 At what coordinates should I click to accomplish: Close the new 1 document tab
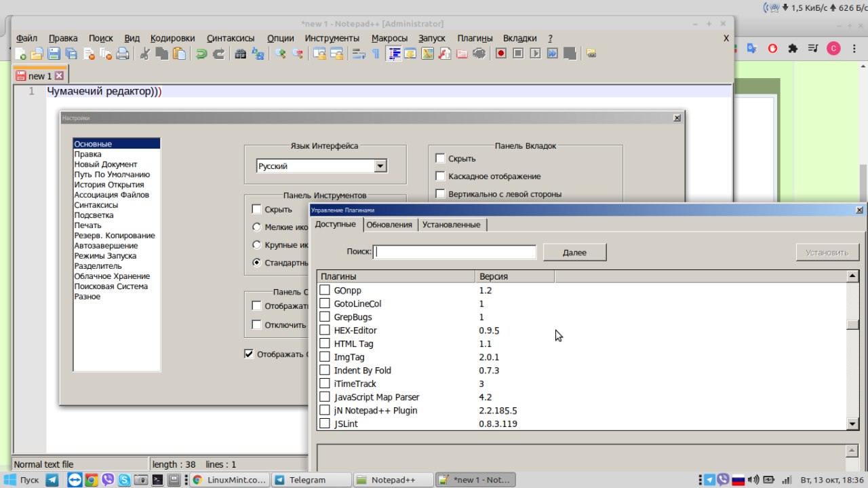59,76
